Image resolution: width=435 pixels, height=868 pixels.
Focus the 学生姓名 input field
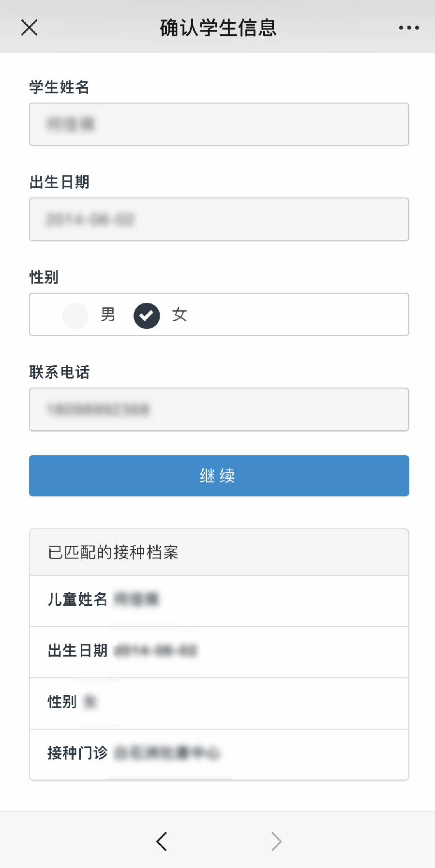tap(219, 124)
